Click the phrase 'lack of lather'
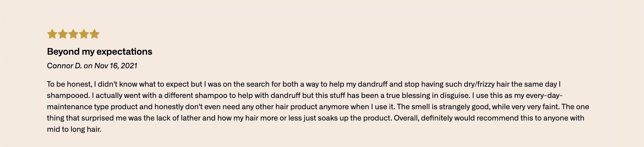The width and height of the screenshot is (644, 147). pos(179,118)
